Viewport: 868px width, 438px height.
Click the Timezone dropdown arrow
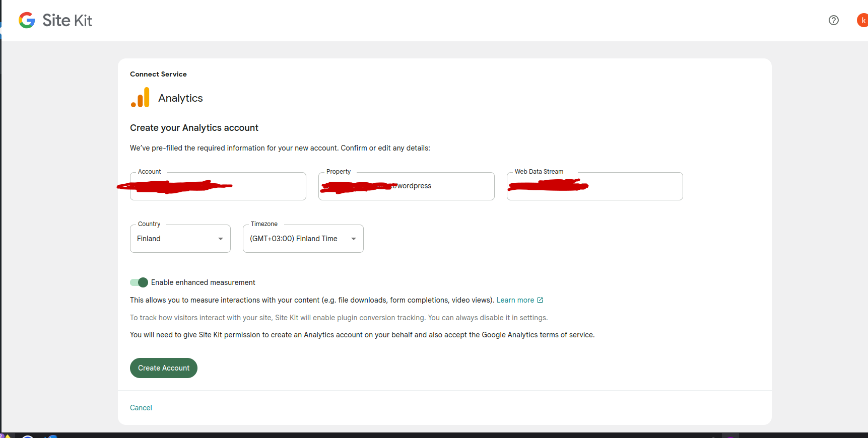point(354,239)
